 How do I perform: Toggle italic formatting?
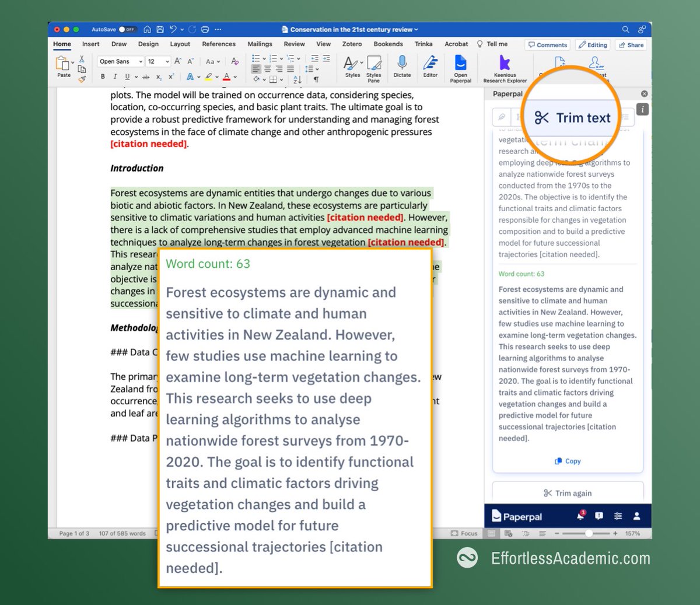(x=115, y=76)
